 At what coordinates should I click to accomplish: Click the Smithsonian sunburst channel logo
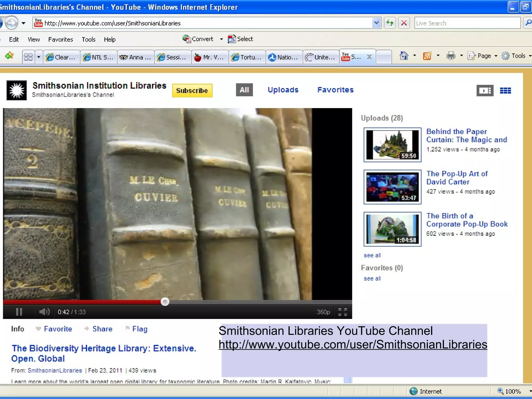17,90
